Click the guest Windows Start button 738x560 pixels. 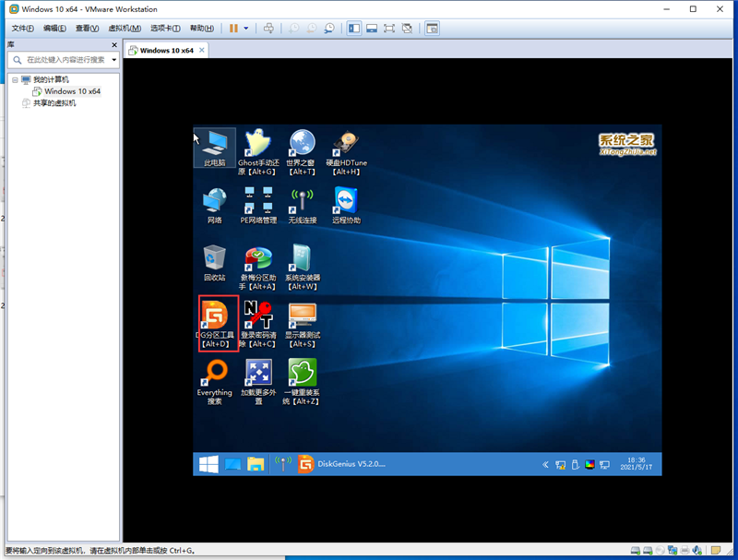pos(208,465)
